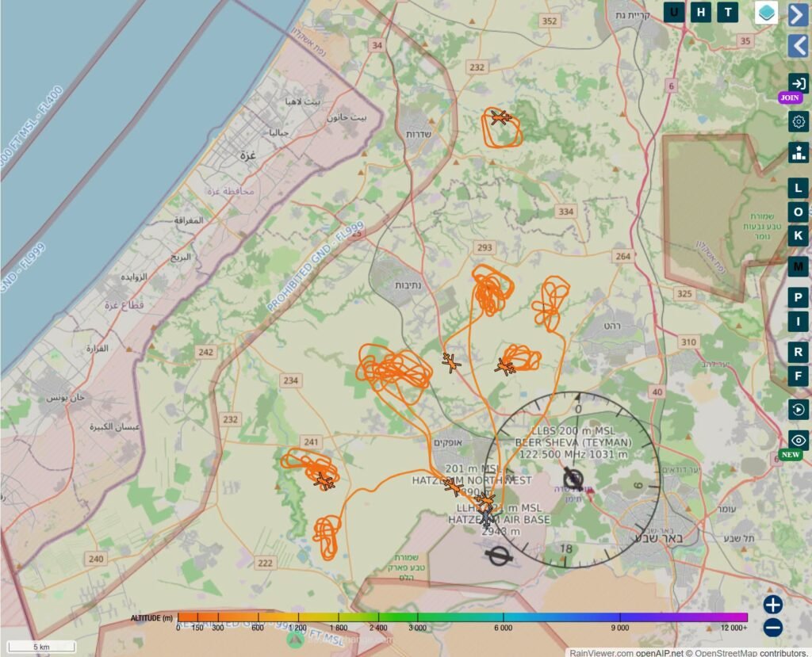Open the settings gear icon

click(x=799, y=122)
